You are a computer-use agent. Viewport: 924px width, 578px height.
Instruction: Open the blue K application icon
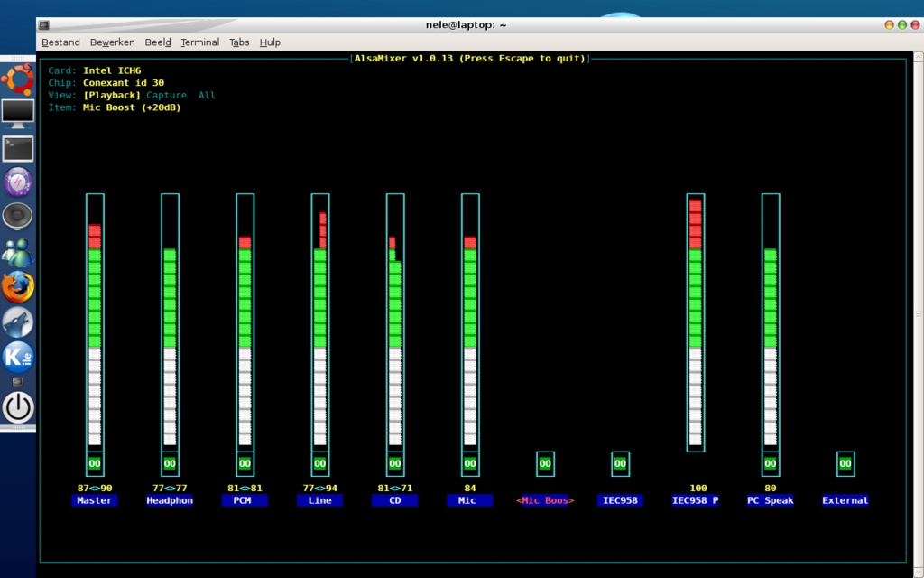tap(17, 357)
